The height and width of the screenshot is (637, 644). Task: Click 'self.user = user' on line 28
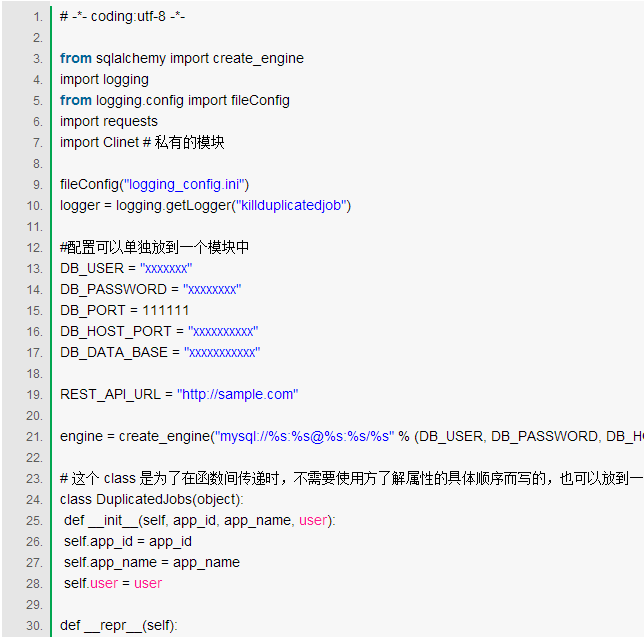pyautogui.click(x=113, y=583)
